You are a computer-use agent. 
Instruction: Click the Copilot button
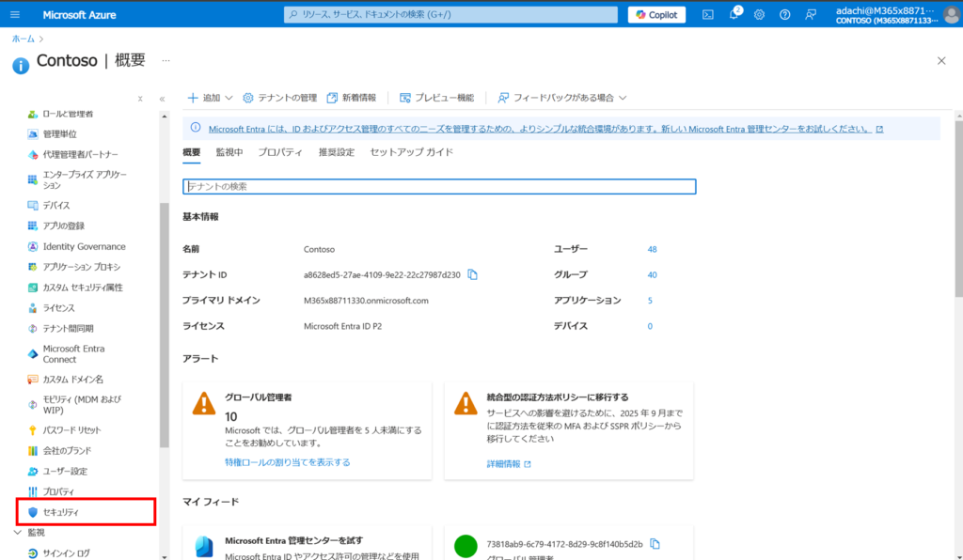(656, 15)
